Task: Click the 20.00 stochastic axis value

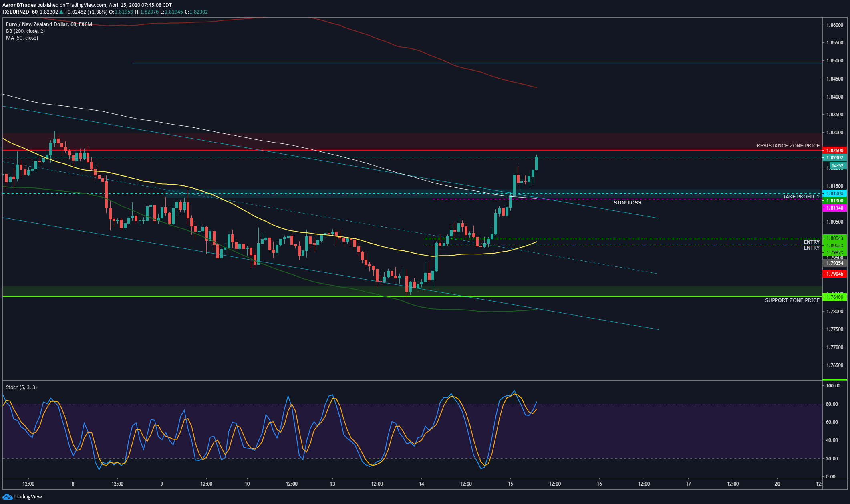Action: coord(832,459)
